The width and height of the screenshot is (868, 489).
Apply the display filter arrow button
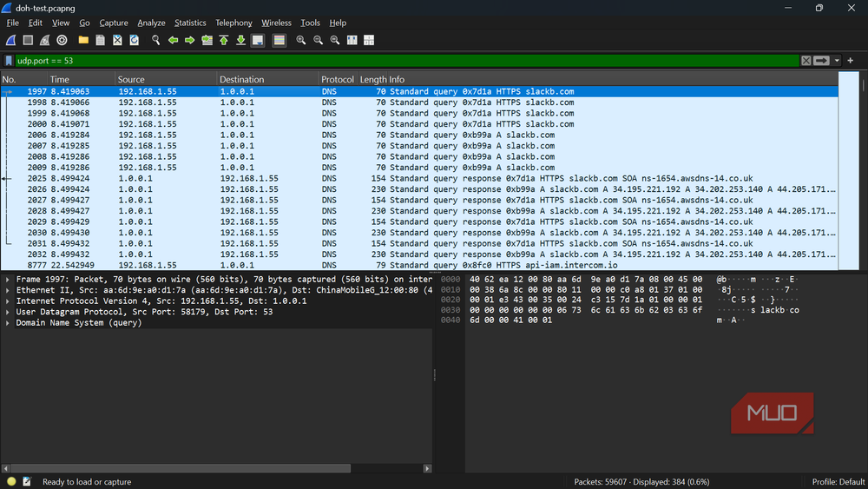[x=821, y=60]
